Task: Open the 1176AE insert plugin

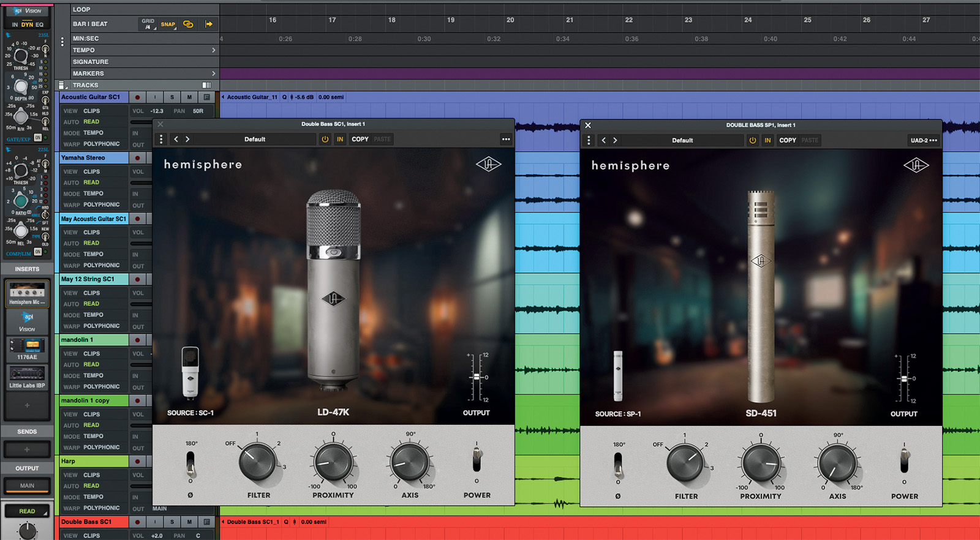Action: click(x=27, y=349)
